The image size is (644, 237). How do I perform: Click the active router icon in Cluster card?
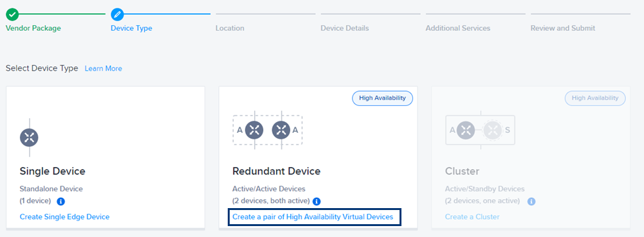[466, 130]
